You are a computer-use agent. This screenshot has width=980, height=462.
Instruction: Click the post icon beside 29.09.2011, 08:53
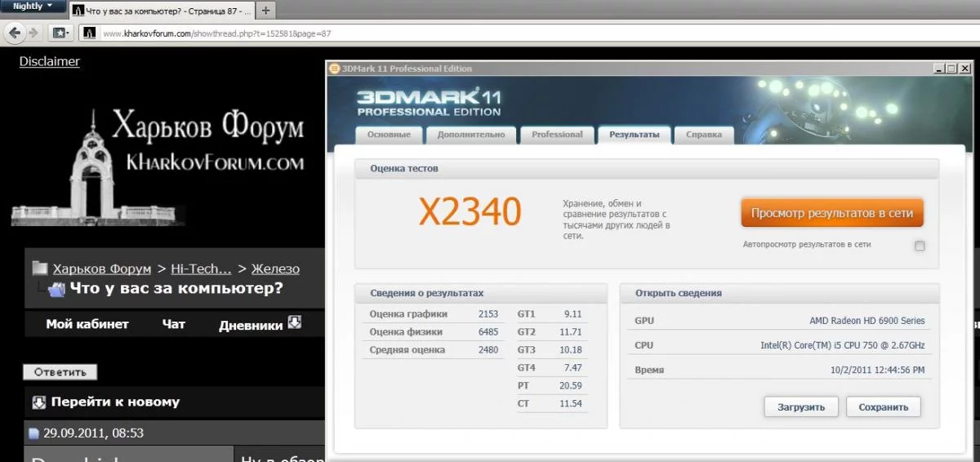33,433
